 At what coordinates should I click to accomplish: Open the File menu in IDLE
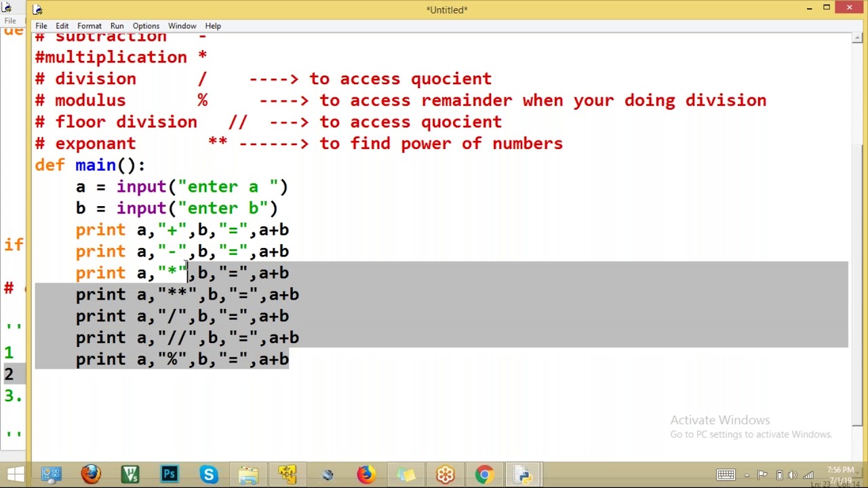click(41, 26)
